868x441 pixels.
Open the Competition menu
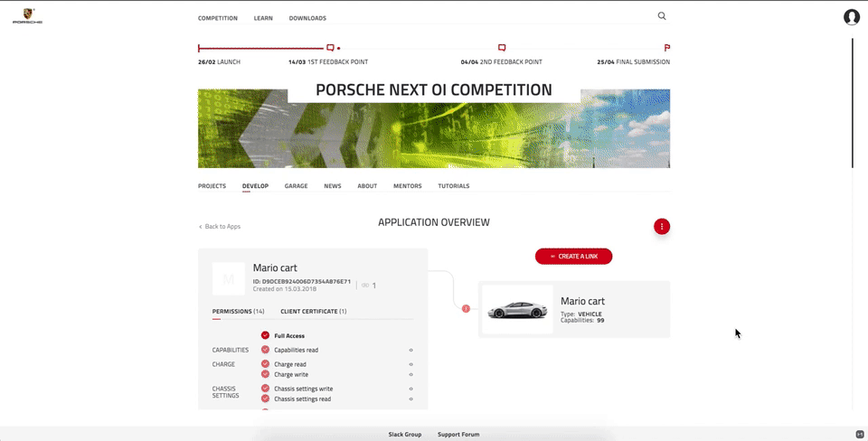pos(218,18)
